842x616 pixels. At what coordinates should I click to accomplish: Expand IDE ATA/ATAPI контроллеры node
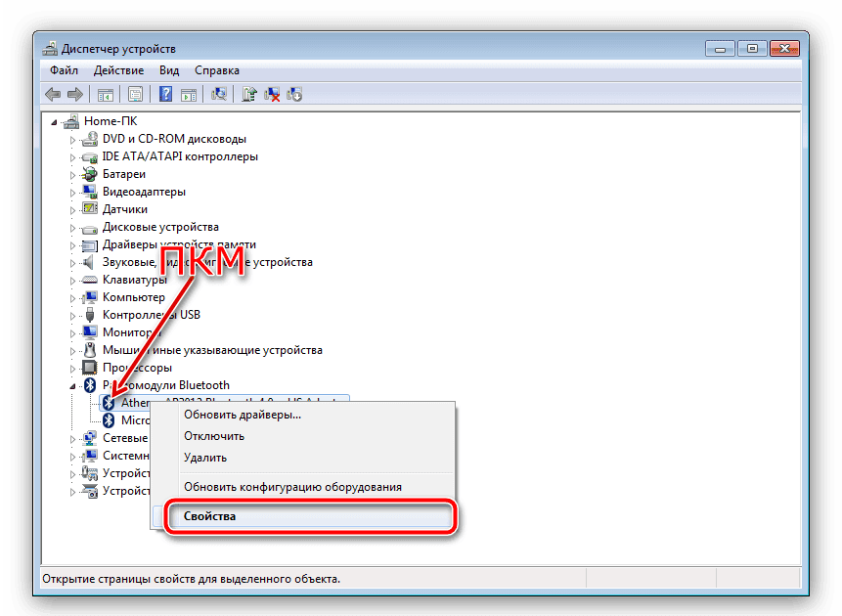coord(72,157)
